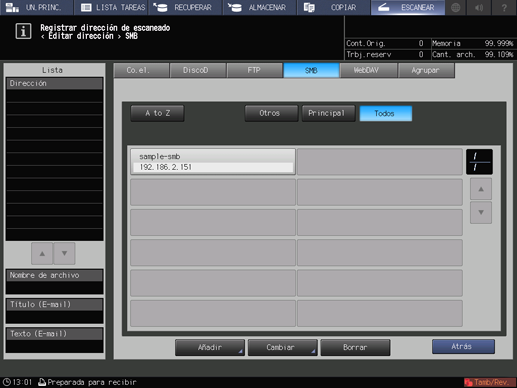Click the 192.186.2.151 address text

point(166,167)
